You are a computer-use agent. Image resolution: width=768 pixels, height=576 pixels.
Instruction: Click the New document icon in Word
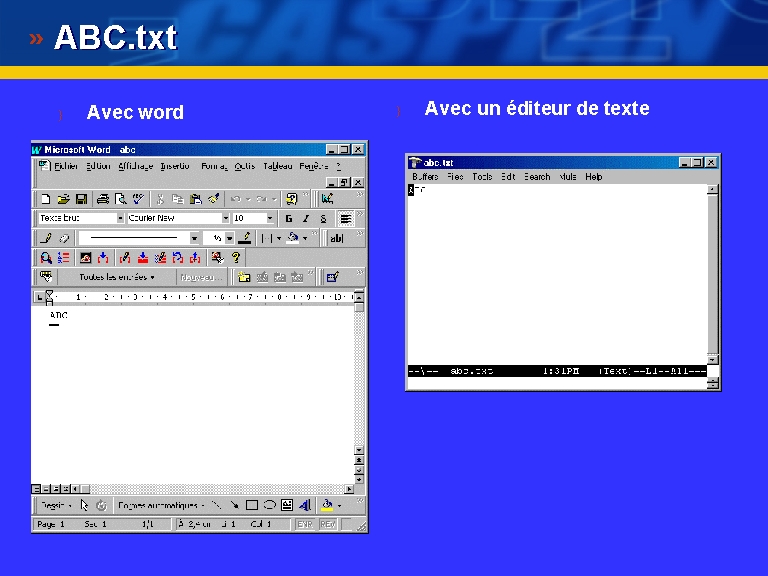[46, 199]
